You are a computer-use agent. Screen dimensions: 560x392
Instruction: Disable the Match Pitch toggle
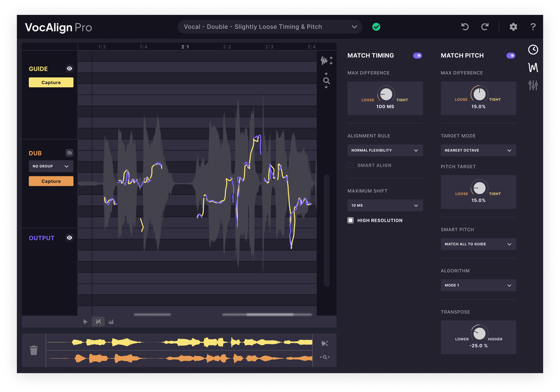[510, 56]
